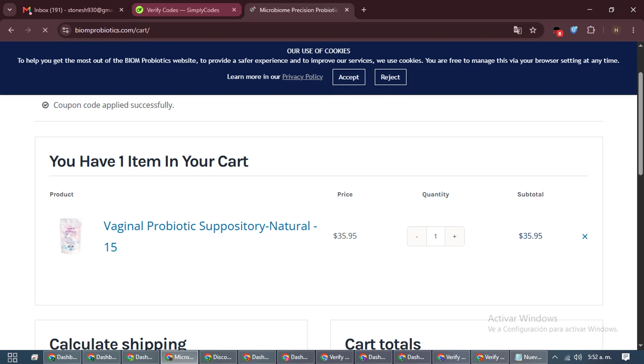Open the Windows notification center
This screenshot has height=364, width=644.
point(626,357)
